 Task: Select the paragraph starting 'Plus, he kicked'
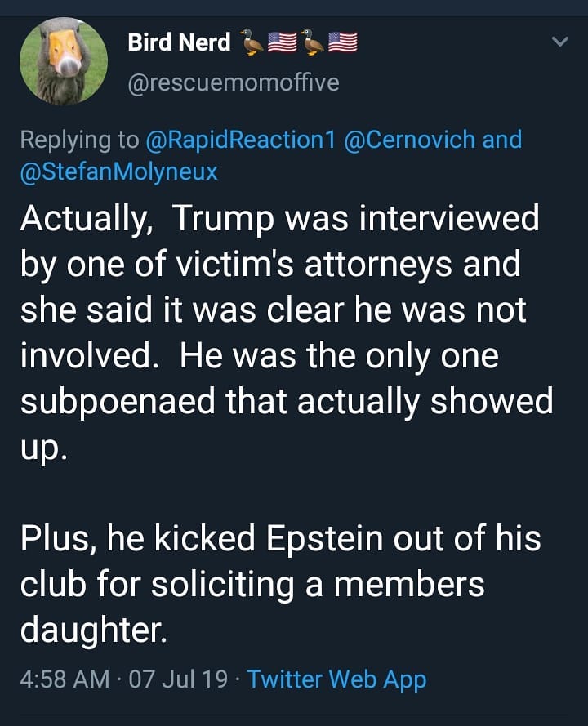pyautogui.click(x=278, y=584)
